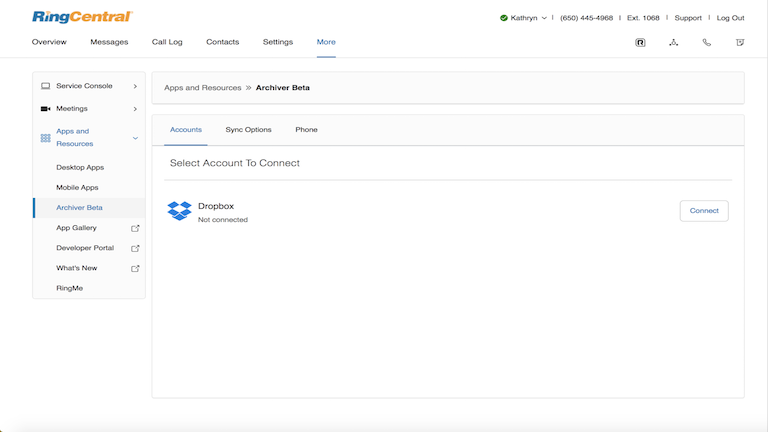Switch to the Sync Options tab
This screenshot has height=432, width=768.
click(x=248, y=130)
